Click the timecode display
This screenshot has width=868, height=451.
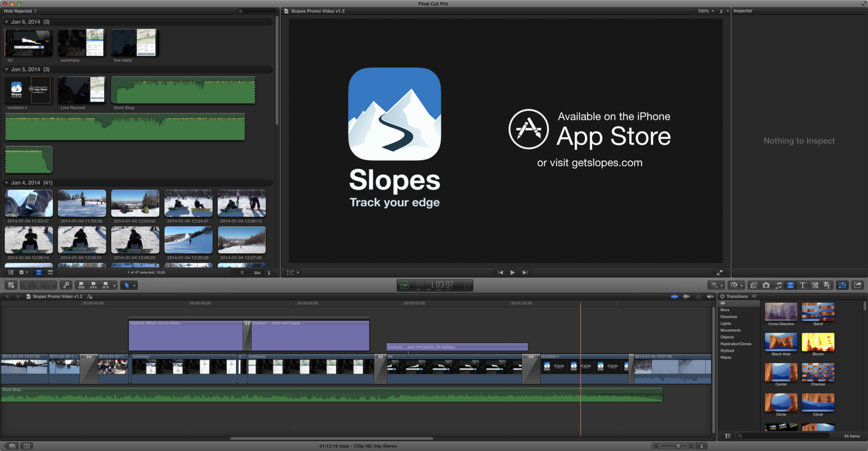coord(435,285)
